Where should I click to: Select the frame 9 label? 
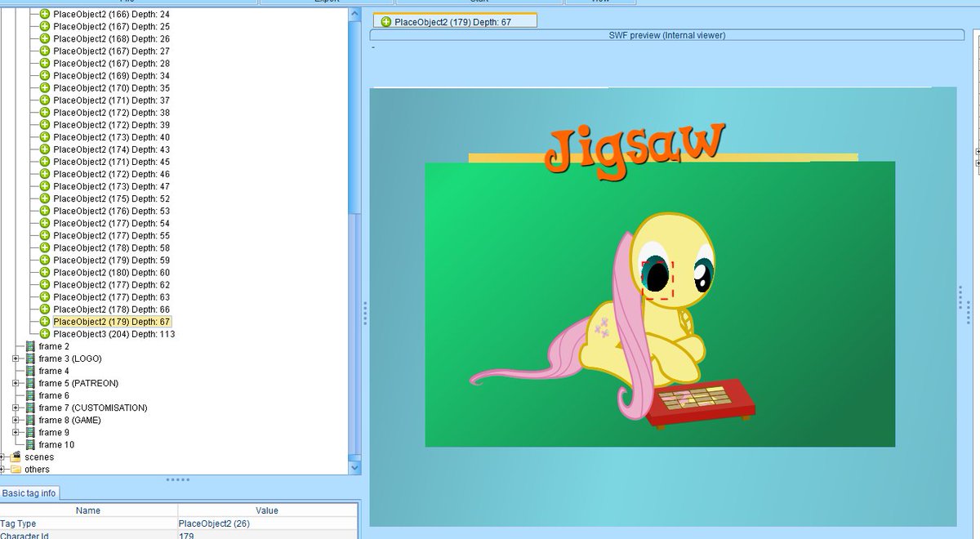click(54, 432)
